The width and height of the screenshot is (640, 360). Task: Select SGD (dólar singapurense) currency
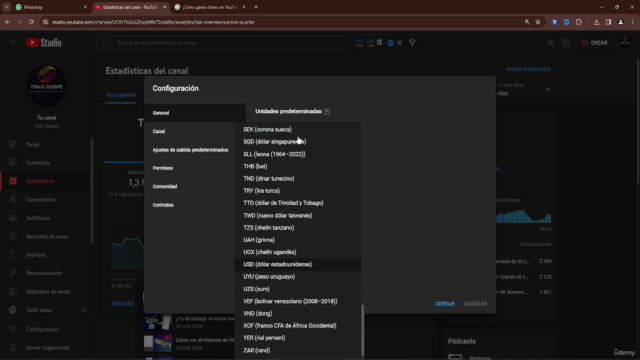pos(298,142)
